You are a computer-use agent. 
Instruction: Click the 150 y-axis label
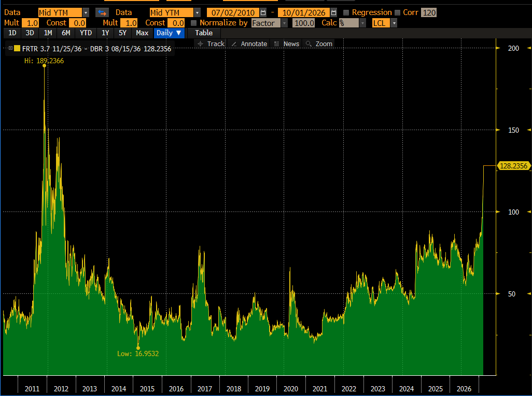click(513, 130)
